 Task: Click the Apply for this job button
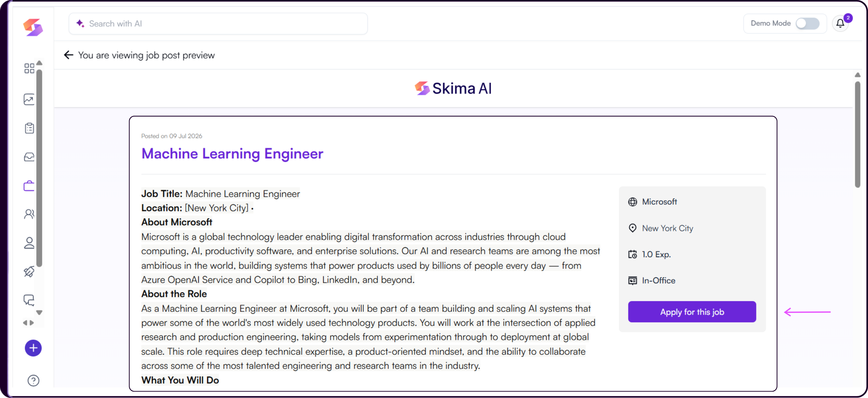pyautogui.click(x=692, y=312)
